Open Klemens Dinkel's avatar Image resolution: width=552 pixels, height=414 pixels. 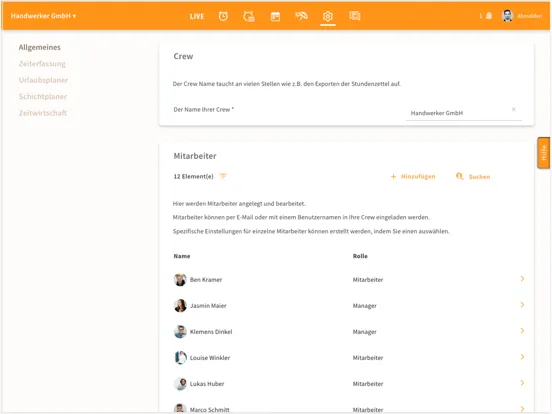coord(180,332)
